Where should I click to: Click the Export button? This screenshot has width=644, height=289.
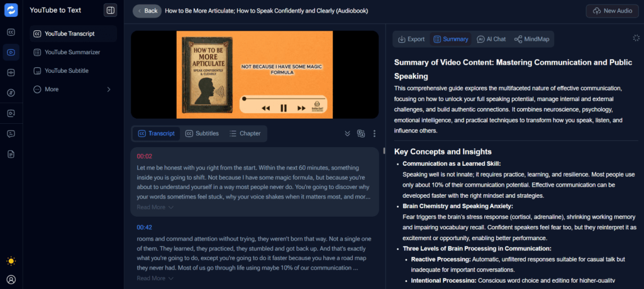pos(411,39)
